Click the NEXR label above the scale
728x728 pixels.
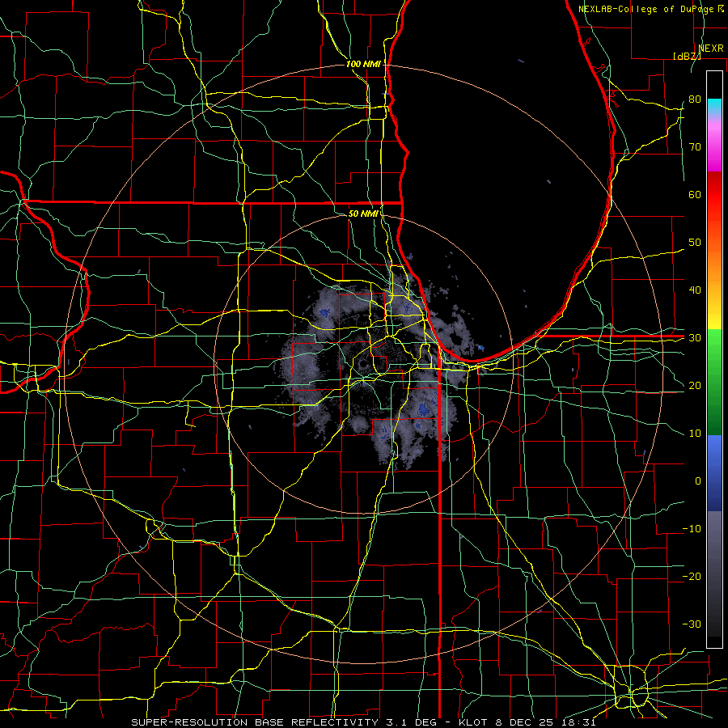pyautogui.click(x=710, y=49)
